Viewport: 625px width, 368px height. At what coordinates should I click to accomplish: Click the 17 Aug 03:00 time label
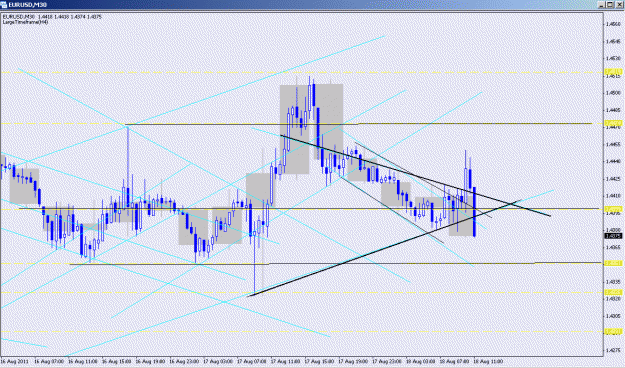tap(218, 361)
